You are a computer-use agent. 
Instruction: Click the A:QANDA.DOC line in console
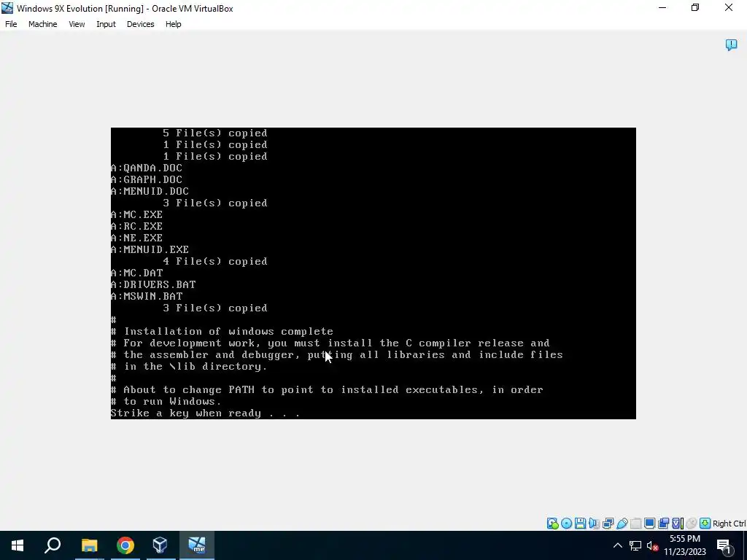(146, 168)
